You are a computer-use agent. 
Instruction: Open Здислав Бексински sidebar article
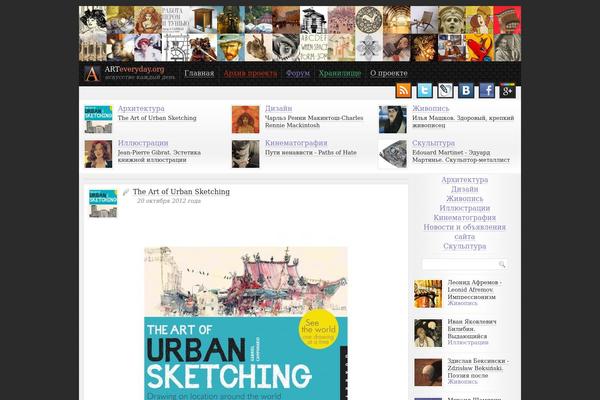478,368
